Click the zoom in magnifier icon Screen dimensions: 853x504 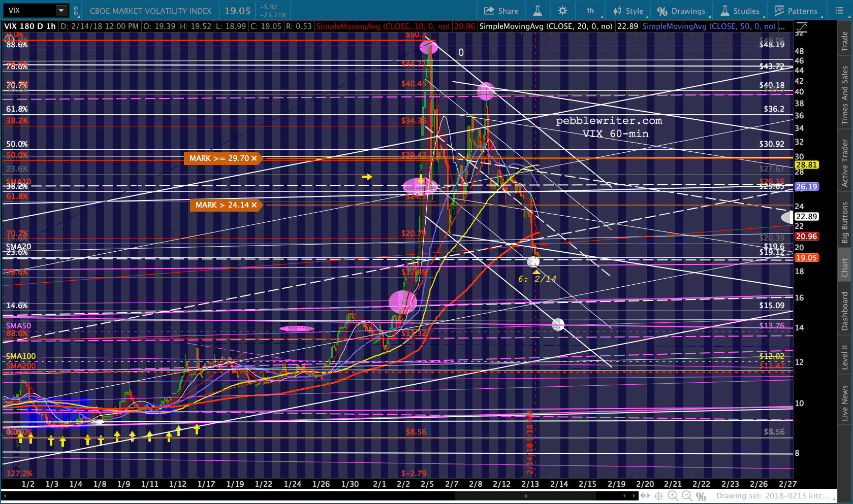673,496
